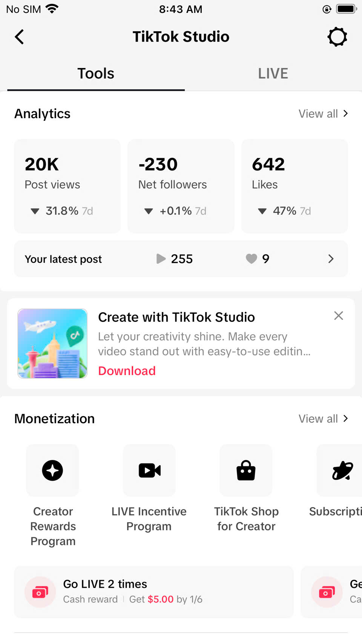Open the Post views analytics card
362x644 pixels.
(67, 186)
